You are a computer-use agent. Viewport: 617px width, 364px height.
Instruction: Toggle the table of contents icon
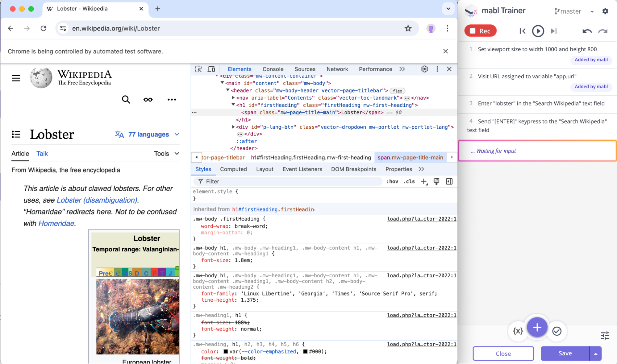point(16,134)
